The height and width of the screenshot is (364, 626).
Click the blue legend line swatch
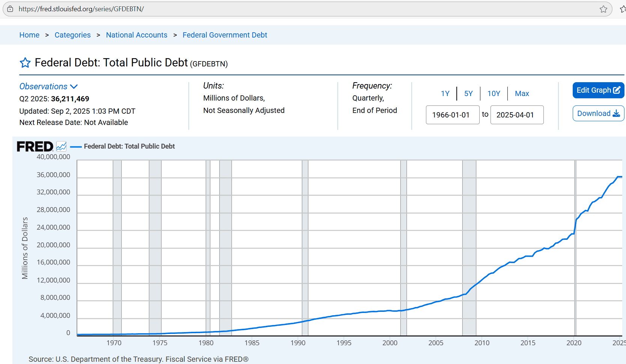76,147
